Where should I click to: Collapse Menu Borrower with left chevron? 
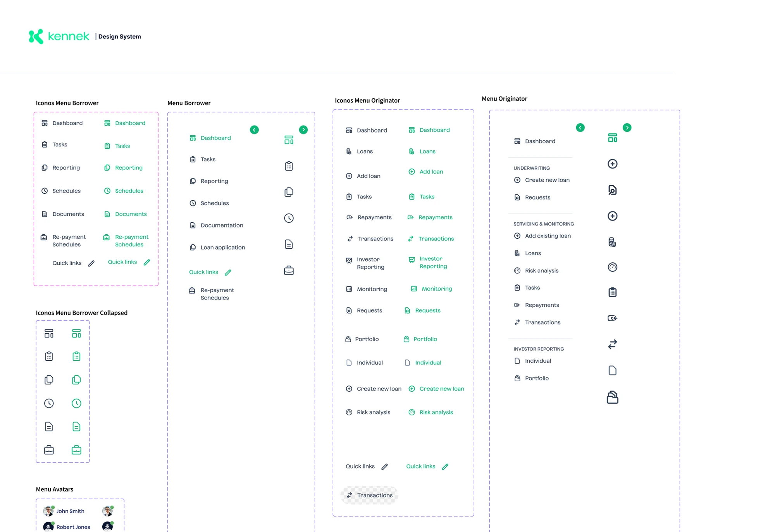pyautogui.click(x=254, y=130)
